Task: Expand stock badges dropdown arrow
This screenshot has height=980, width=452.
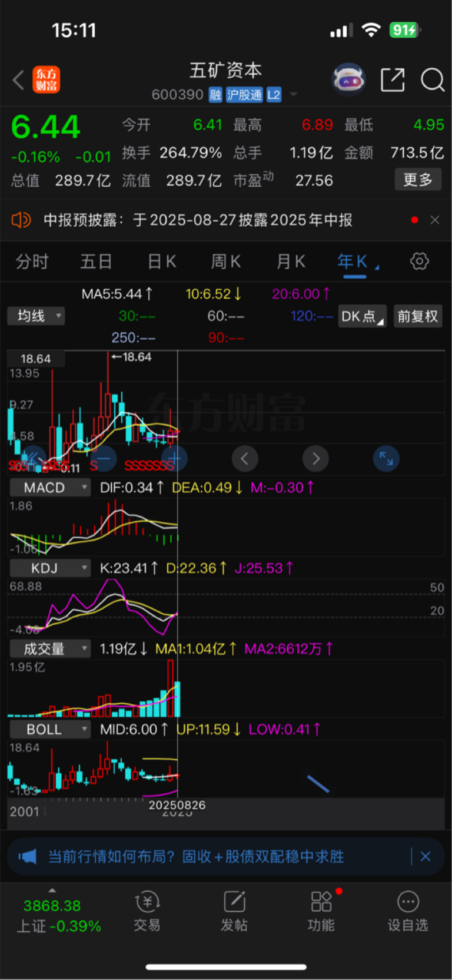Action: tap(294, 95)
